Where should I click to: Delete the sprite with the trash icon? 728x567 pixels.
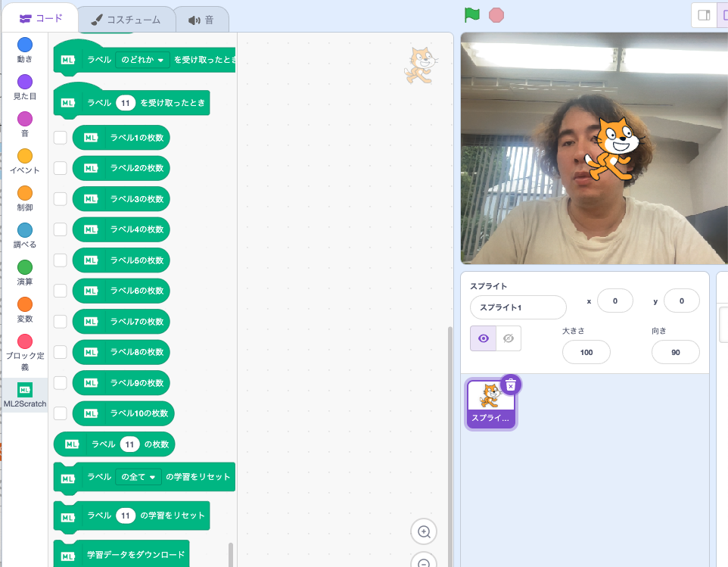click(511, 385)
